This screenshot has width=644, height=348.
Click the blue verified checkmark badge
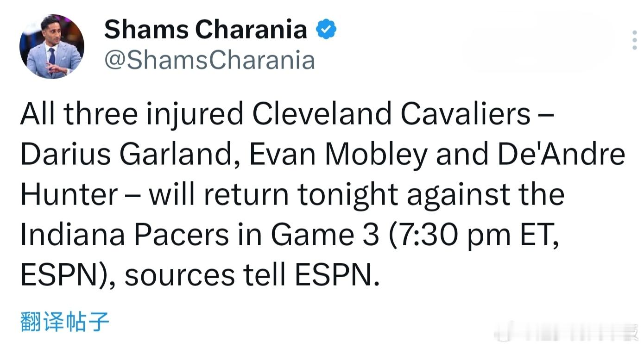[326, 30]
